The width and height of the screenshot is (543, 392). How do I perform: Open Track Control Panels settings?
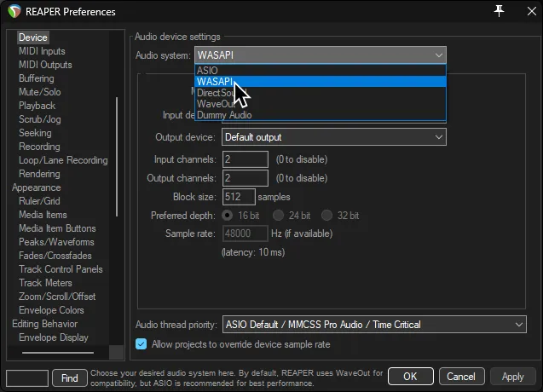point(61,269)
